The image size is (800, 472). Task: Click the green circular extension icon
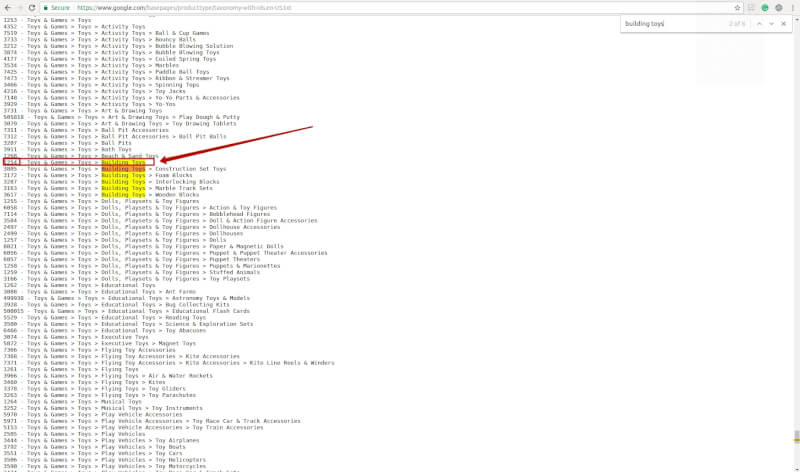point(764,6)
